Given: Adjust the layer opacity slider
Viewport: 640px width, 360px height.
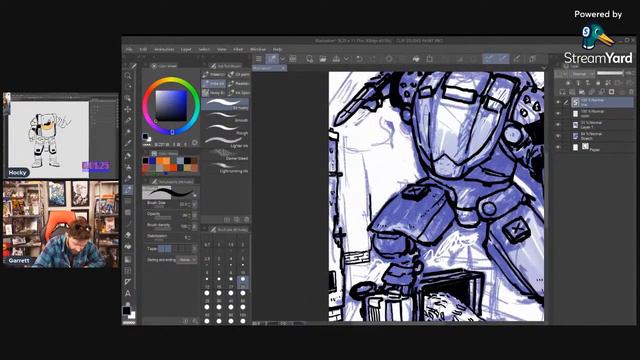Looking at the screenshot, I should click(x=610, y=73).
